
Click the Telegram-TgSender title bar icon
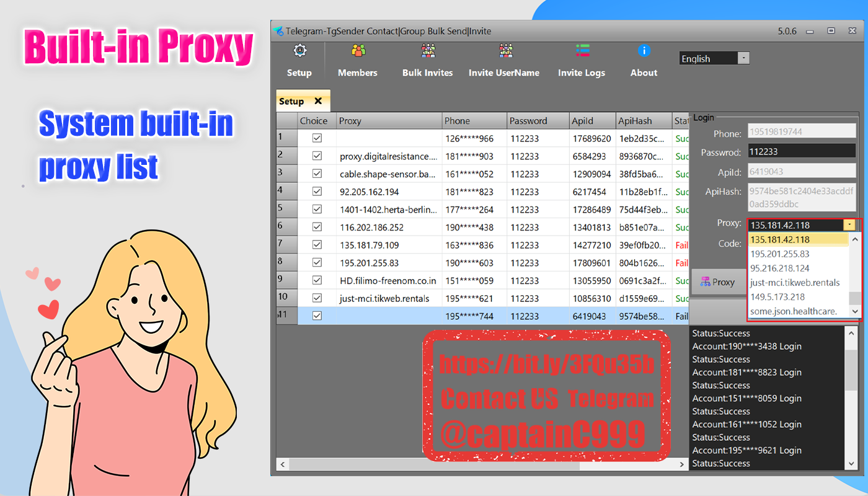click(278, 30)
